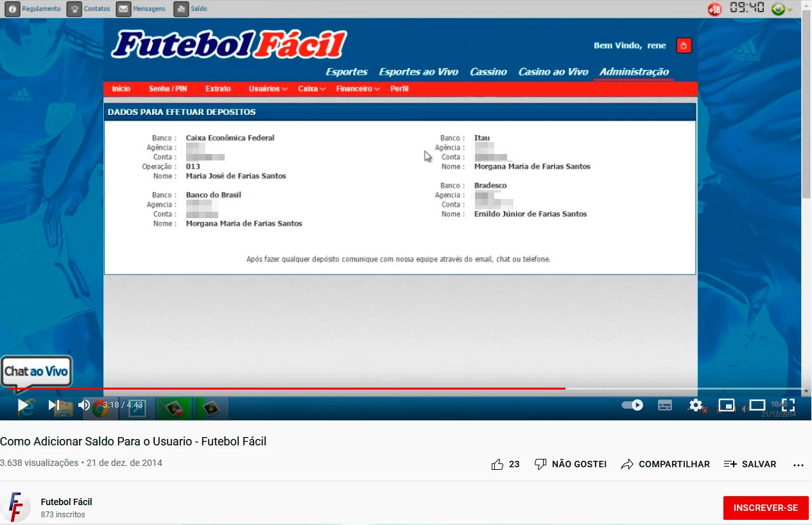
Task: Click the INSCREVER-SE subscribe button
Action: [765, 507]
